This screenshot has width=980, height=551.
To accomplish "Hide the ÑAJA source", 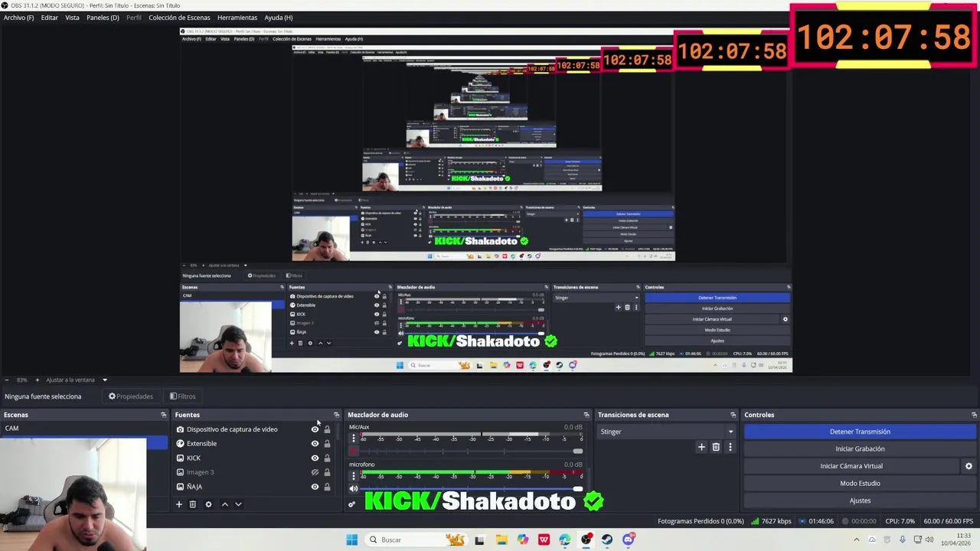I will click(x=315, y=487).
